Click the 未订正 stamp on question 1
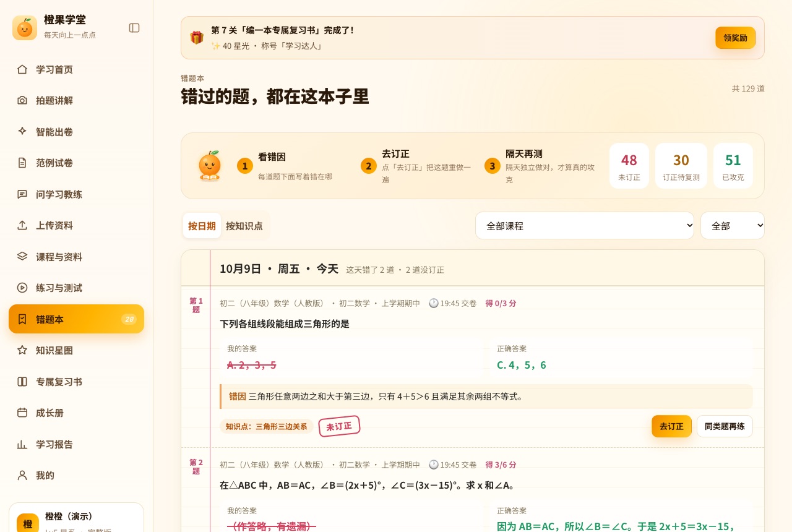This screenshot has height=532, width=792. point(339,426)
